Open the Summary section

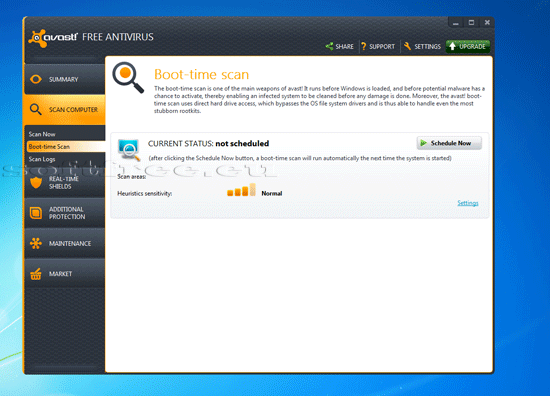click(65, 79)
